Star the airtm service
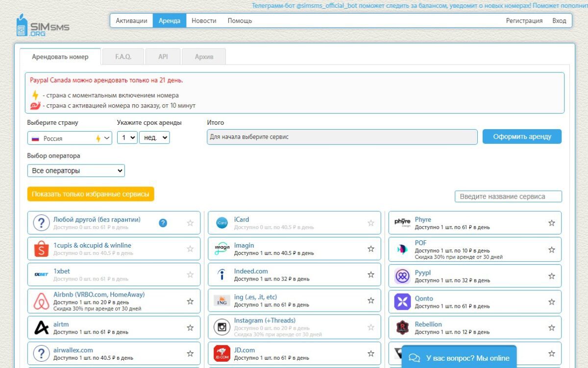Image resolution: width=588 pixels, height=368 pixels. click(x=190, y=327)
